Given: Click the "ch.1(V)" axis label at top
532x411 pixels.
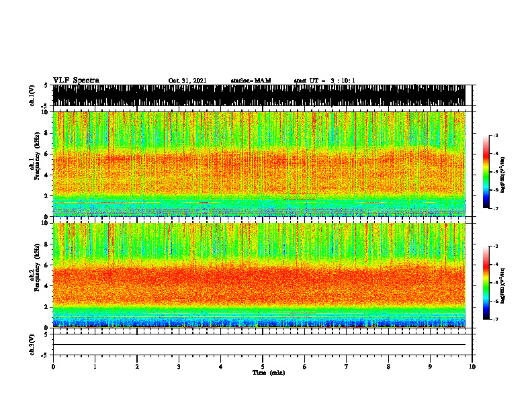Looking at the screenshot, I should coord(32,95).
